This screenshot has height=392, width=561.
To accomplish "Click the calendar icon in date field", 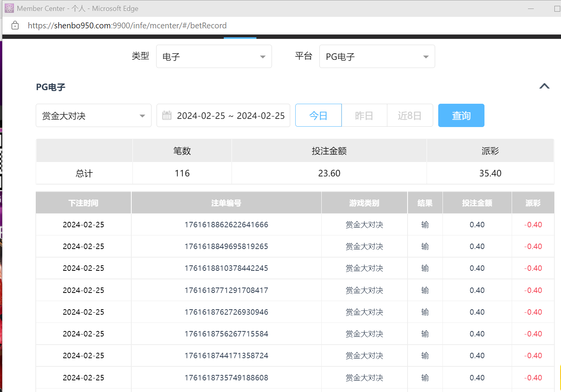I will 167,115.
